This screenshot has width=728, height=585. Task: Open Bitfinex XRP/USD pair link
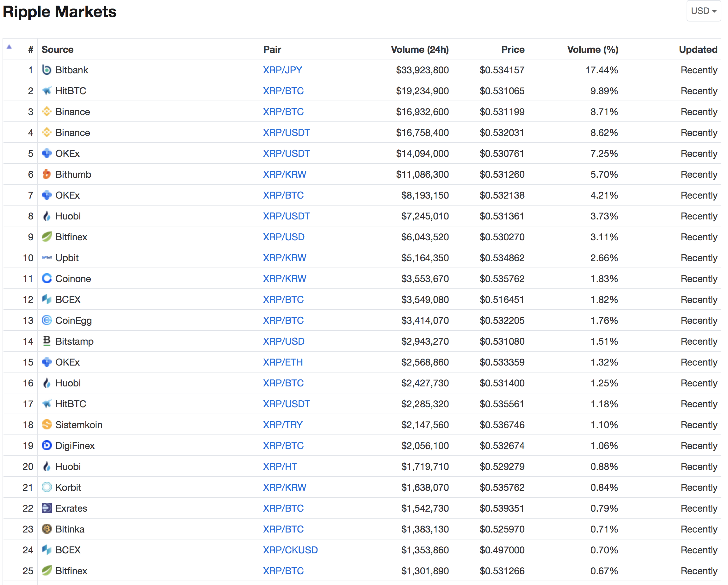coord(284,237)
